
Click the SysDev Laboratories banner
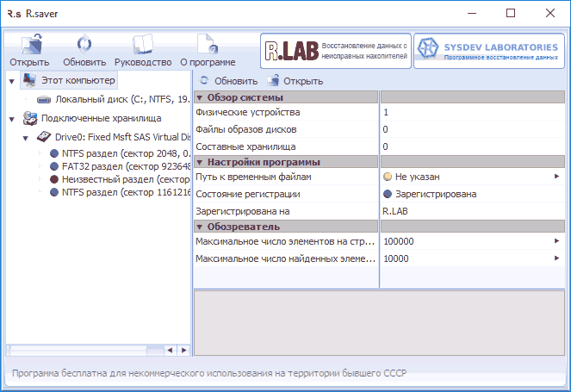point(489,51)
